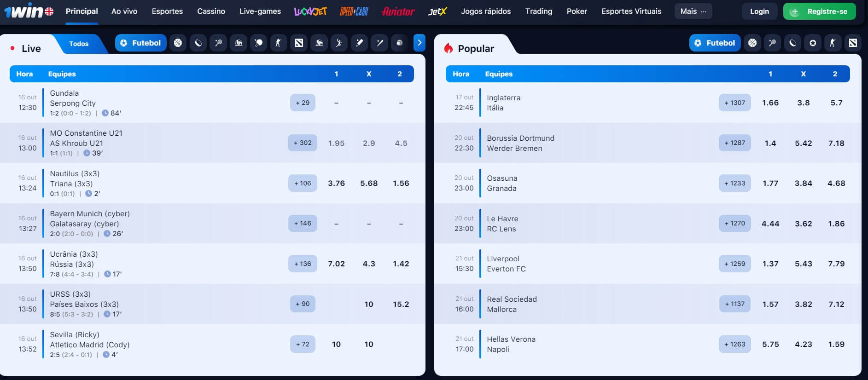The width and height of the screenshot is (868, 380).
Task: Select Futebol filter in Popular panel
Action: point(715,43)
